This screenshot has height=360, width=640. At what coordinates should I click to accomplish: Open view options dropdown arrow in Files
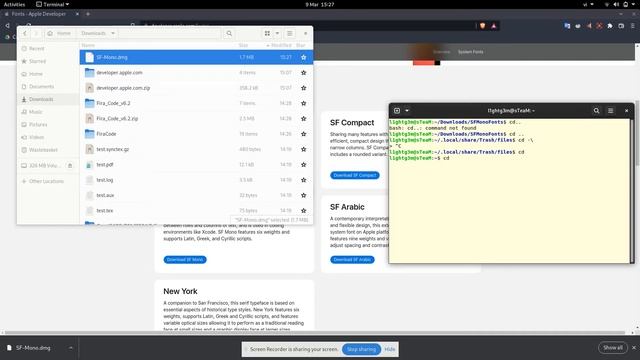[277, 33]
